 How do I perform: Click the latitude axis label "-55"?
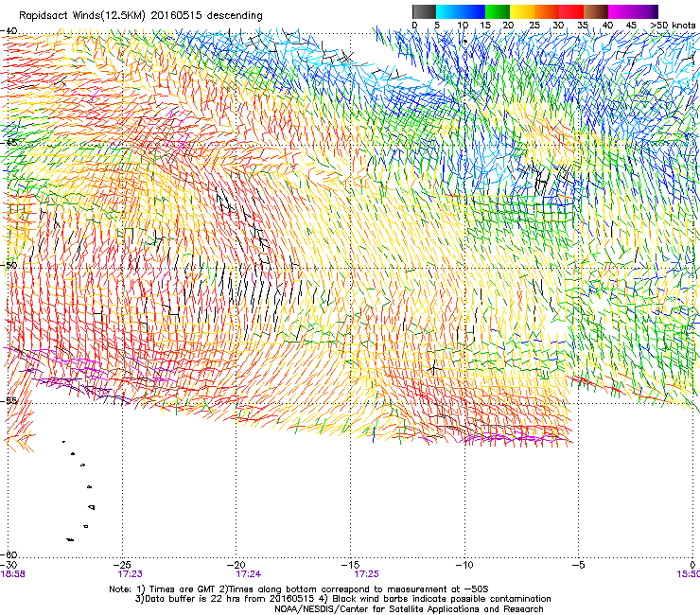9,400
